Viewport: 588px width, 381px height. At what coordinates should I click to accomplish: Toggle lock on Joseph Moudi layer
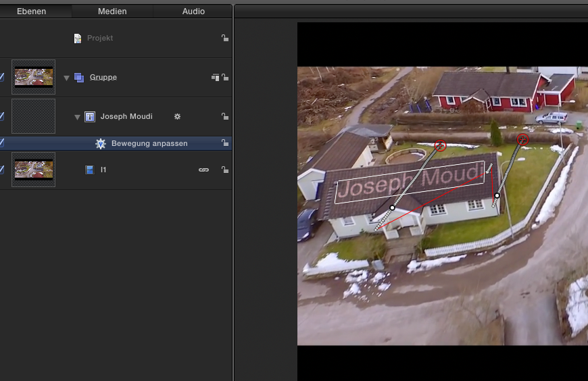click(224, 116)
